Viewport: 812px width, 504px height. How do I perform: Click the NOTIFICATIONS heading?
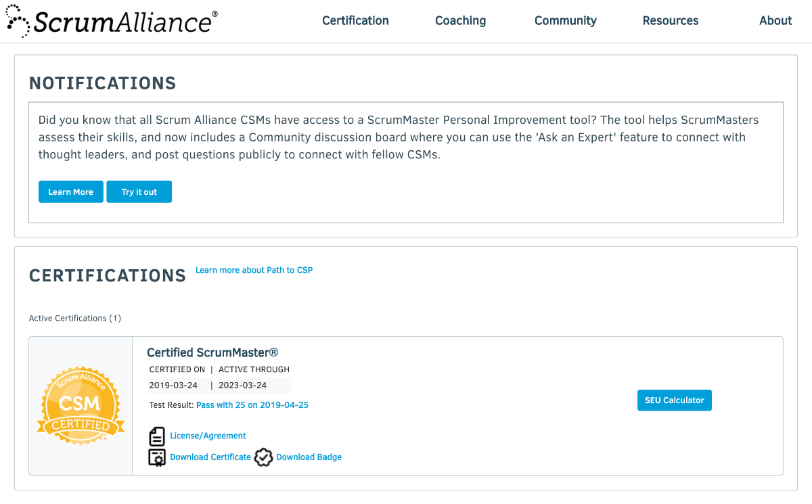(x=103, y=83)
